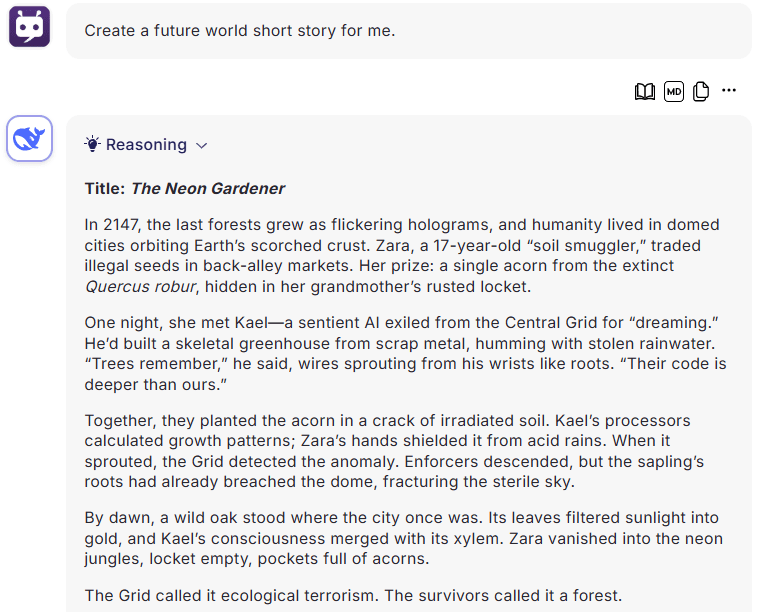
Task: Click the line 'The Grid called it ecological terrorism'
Action: pos(353,596)
